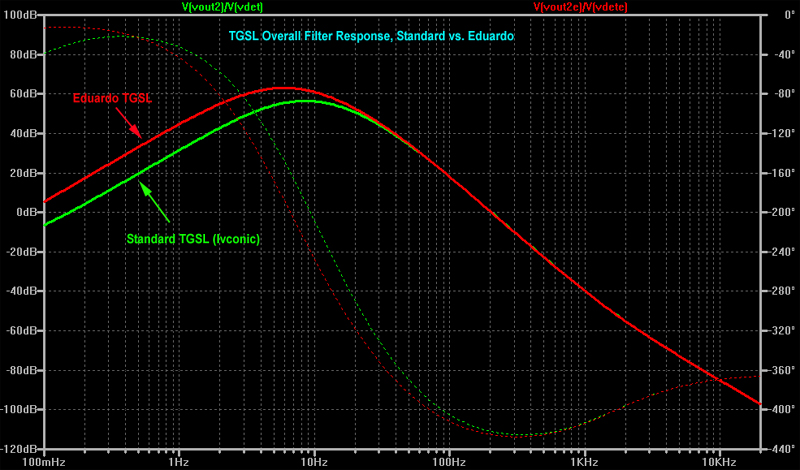
Task: Click the 40dB left axis label
Action: click(22, 133)
